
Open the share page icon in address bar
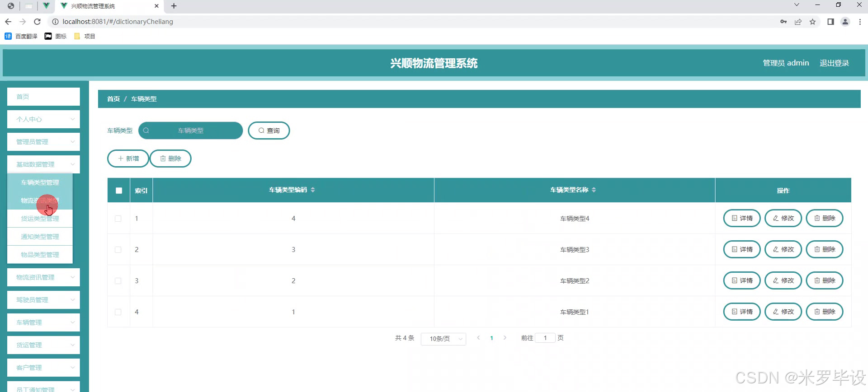(x=798, y=22)
